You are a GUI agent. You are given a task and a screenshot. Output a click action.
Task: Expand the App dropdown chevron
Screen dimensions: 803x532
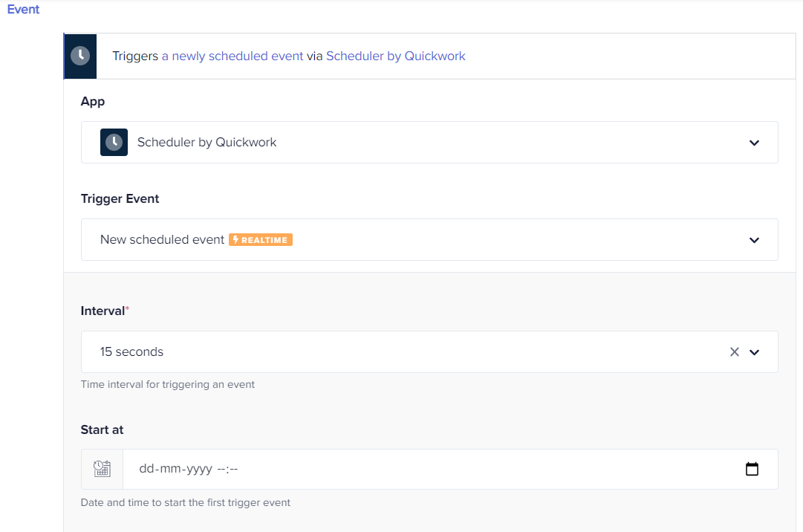(x=755, y=143)
